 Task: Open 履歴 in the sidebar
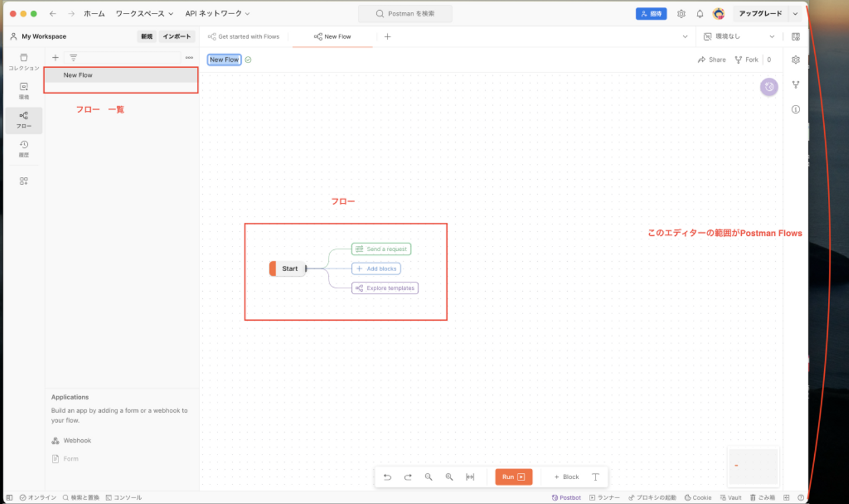point(24,149)
